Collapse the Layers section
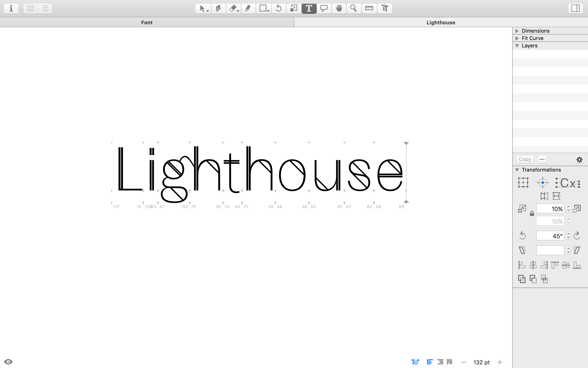The height and width of the screenshot is (368, 588). coord(517,46)
